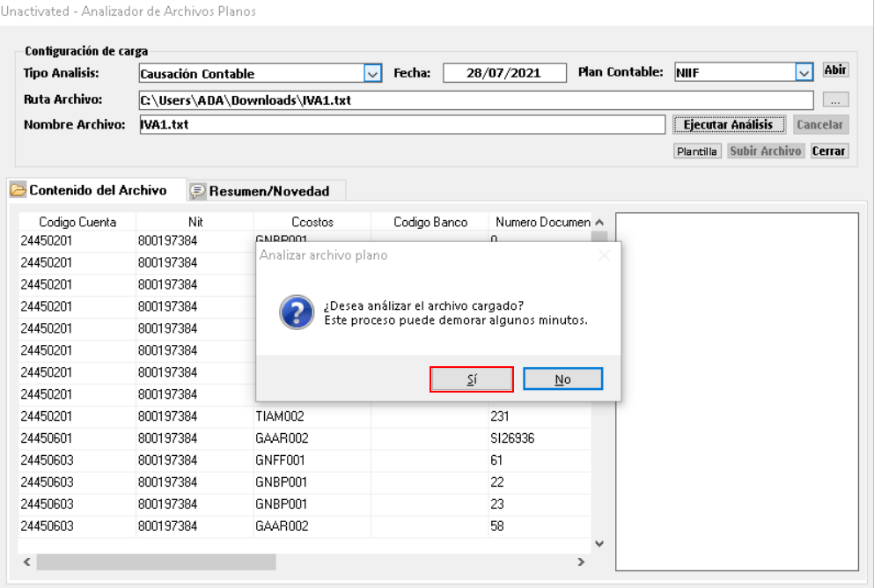
Task: Click the folder icon on Contenido tab
Action: click(x=18, y=191)
